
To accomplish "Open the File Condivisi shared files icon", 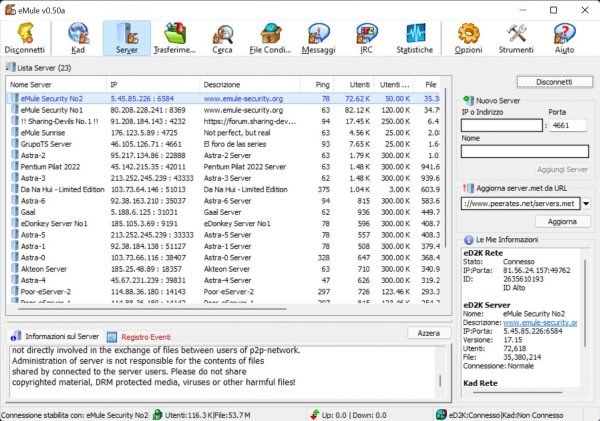I will point(270,38).
